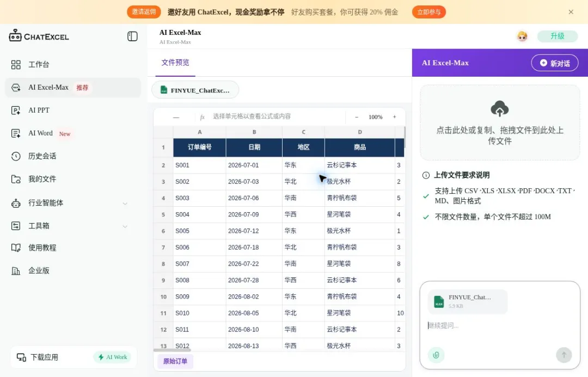Start a 新对话
The height and width of the screenshot is (377, 588).
coord(555,63)
